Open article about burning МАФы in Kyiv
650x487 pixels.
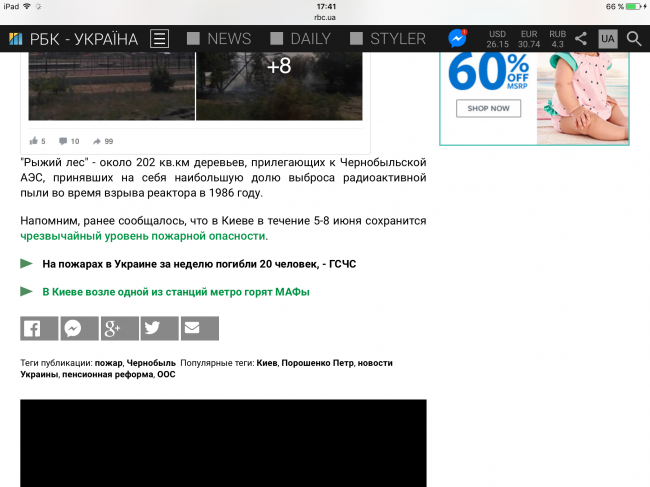point(175,292)
